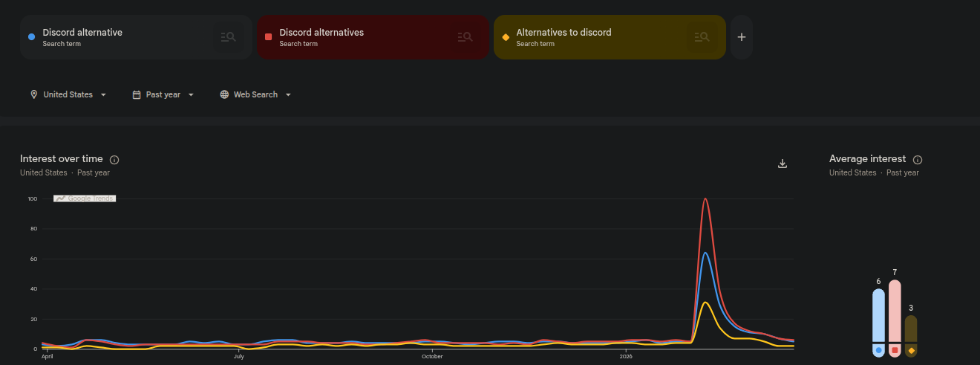Expand the Web Search type dropdown arrow
The height and width of the screenshot is (365, 980).
[x=288, y=95]
